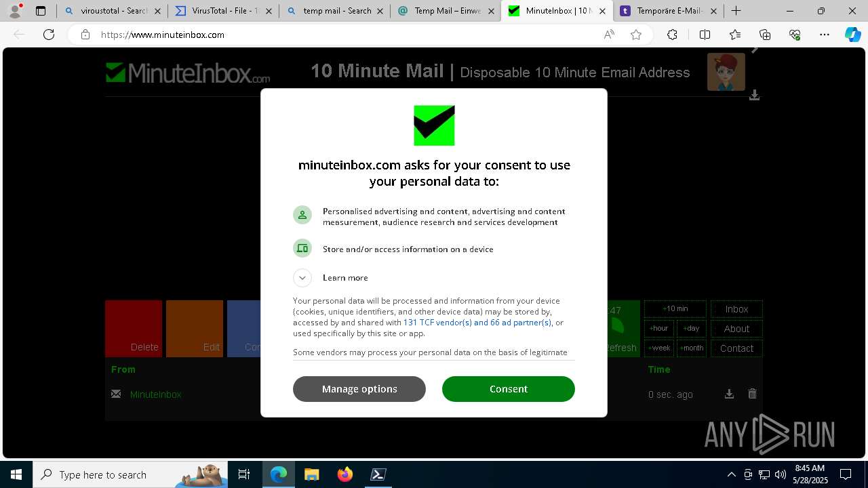The height and width of the screenshot is (488, 868).
Task: Switch to the Temp Mail Einweg tab
Action: point(446,11)
